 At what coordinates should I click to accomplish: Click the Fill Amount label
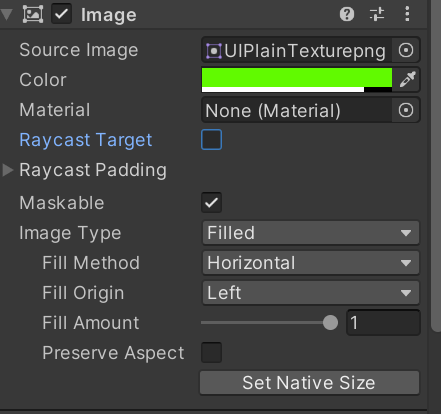[91, 323]
